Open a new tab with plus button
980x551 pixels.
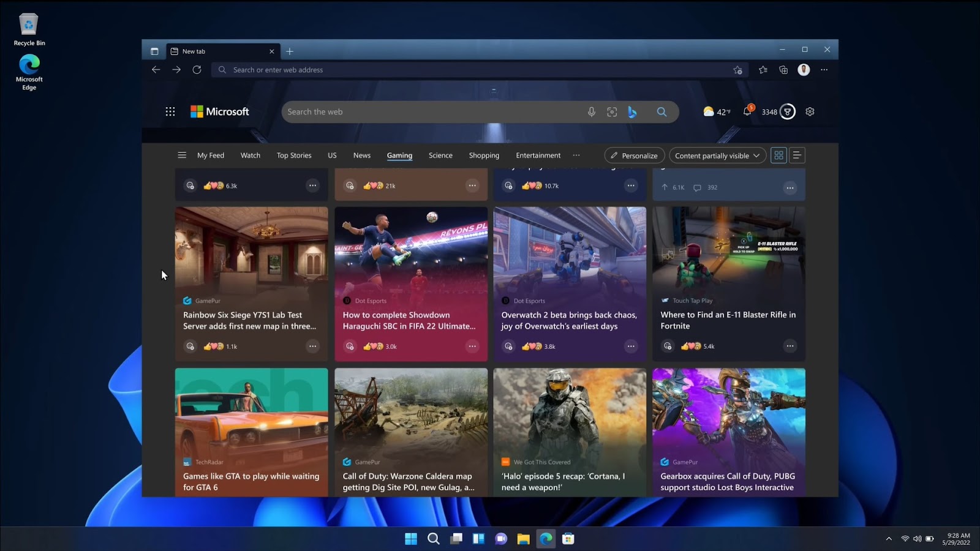pos(290,51)
